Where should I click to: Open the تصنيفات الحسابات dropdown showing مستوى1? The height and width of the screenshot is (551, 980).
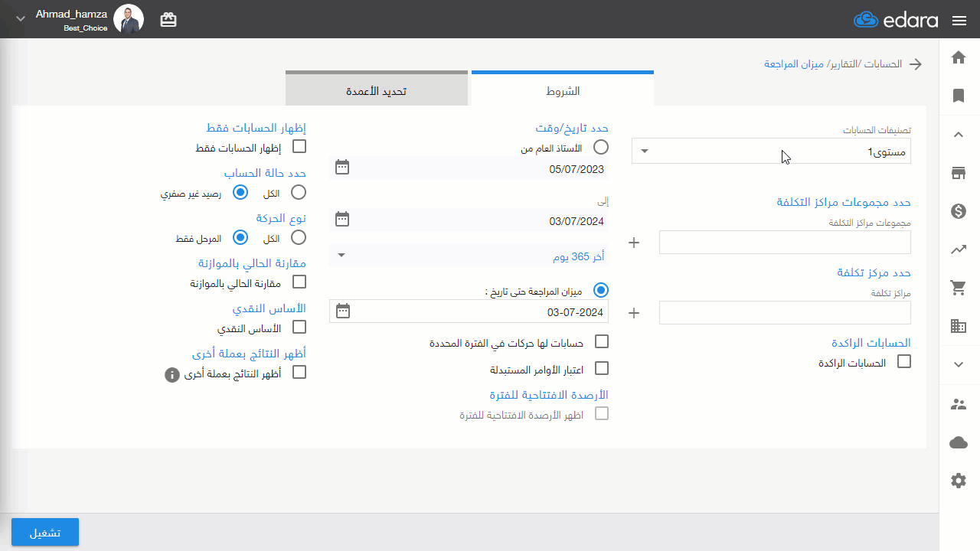[771, 151]
